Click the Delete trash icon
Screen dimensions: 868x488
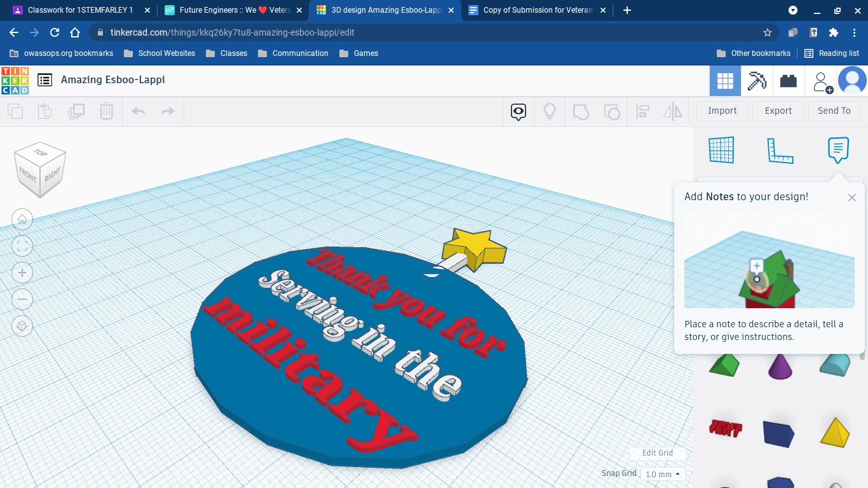coord(106,112)
